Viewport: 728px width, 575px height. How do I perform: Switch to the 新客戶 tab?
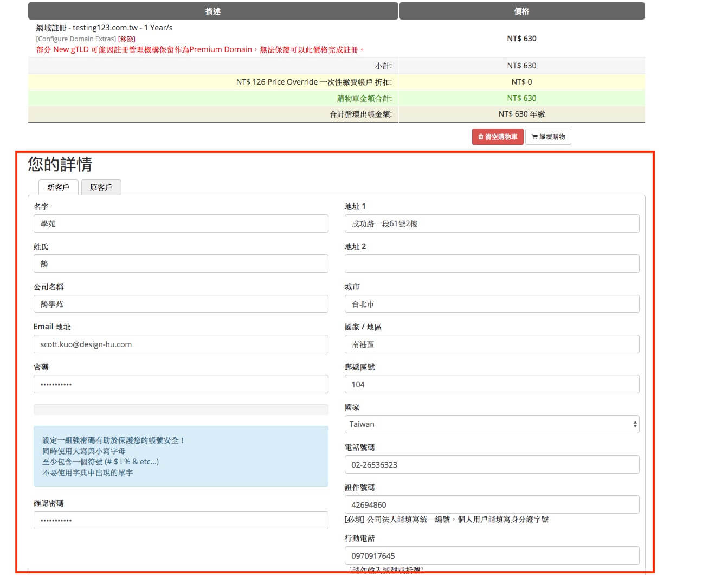click(x=59, y=187)
